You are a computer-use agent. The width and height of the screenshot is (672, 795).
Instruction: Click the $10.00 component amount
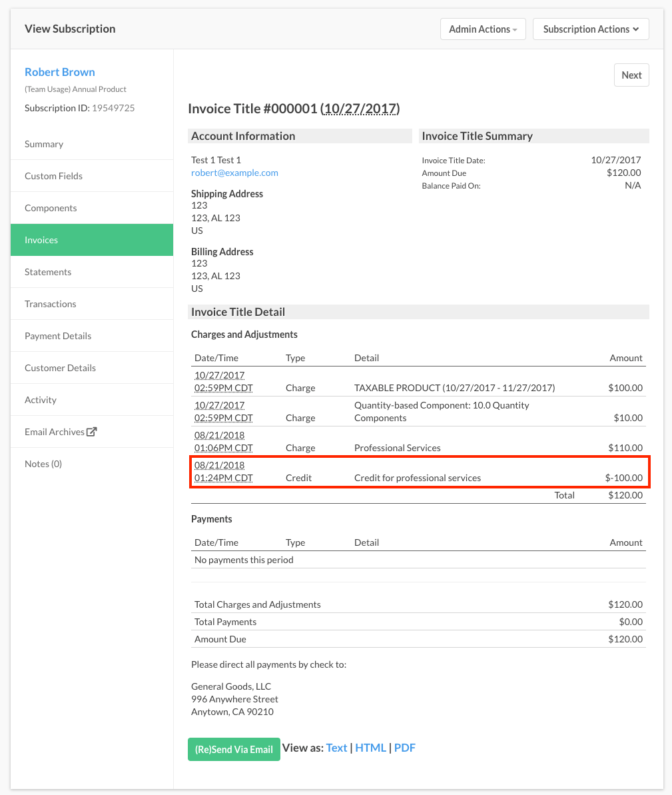(628, 418)
